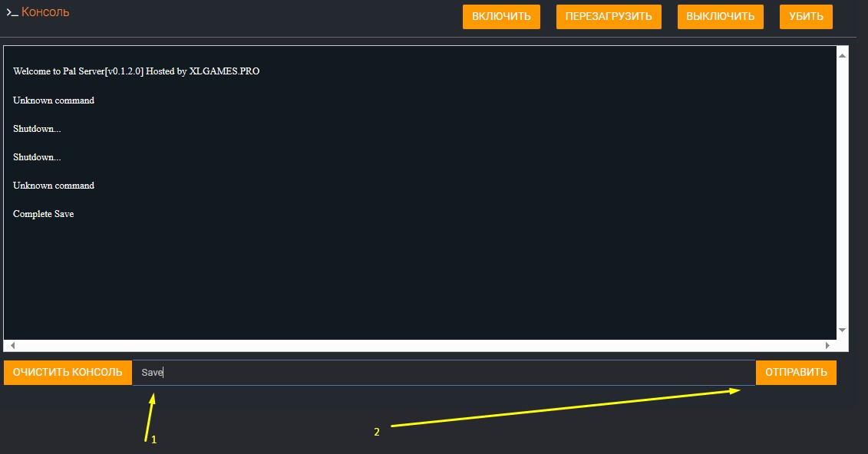868x454 pixels.
Task: Restart the server with ПЕРЕЗАГРУЗИТЬ
Action: pyautogui.click(x=608, y=16)
